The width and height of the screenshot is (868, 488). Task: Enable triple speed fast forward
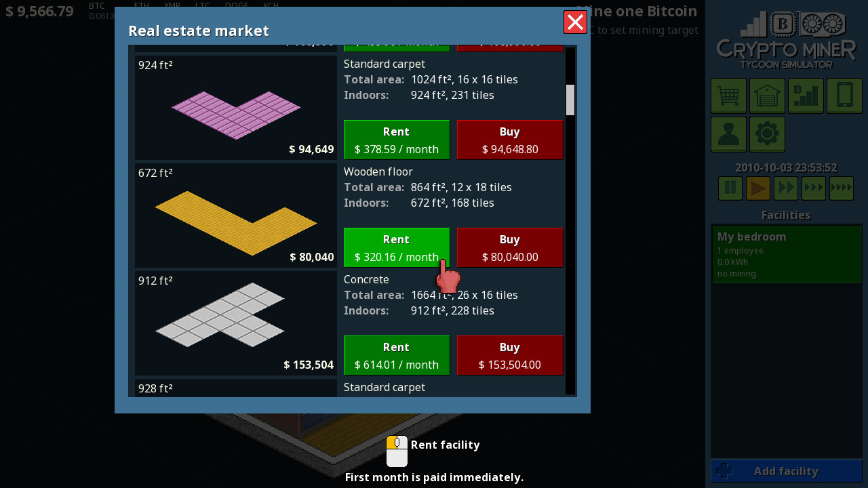tap(813, 188)
